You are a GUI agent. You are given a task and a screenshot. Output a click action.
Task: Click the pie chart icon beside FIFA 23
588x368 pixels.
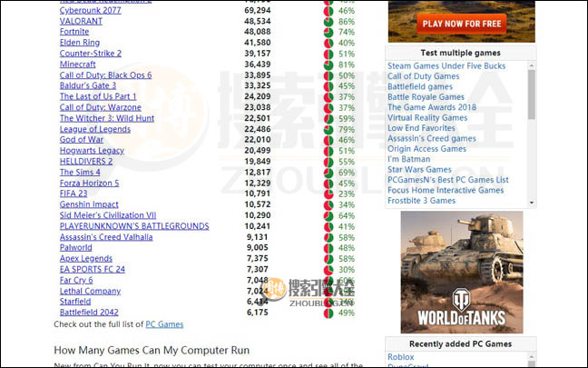click(328, 194)
